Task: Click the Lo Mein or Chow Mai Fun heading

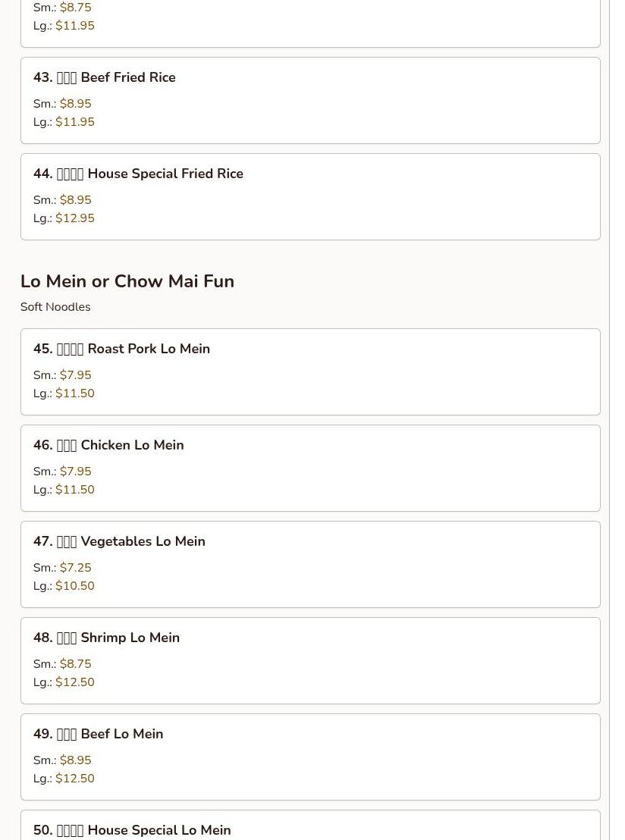Action: point(127,281)
